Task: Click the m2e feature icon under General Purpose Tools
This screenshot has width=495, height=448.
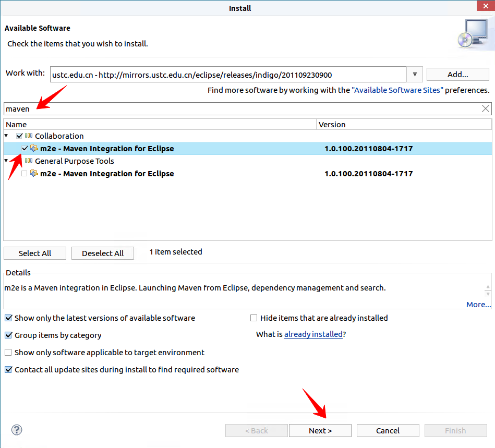Action: [x=34, y=173]
